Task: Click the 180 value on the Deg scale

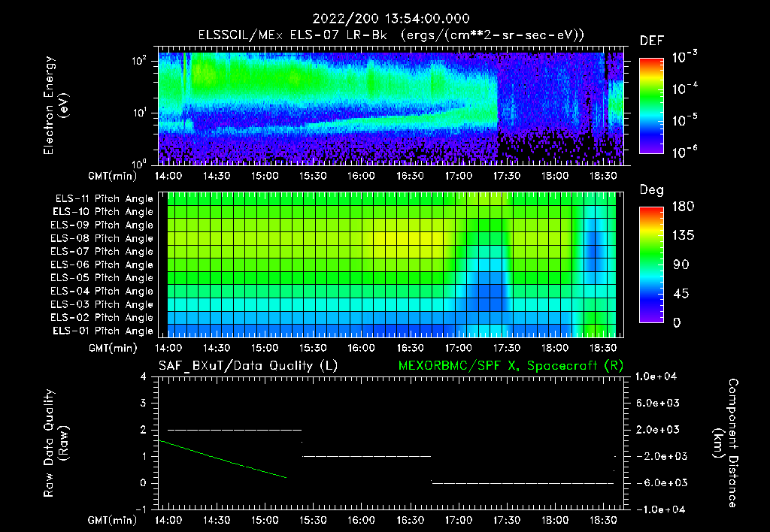Action: (683, 207)
